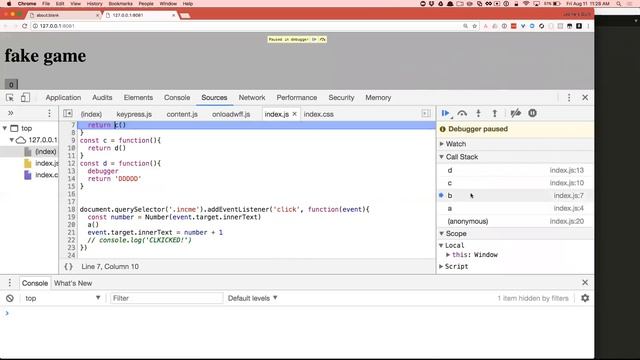Switch to content.js file tab
This screenshot has height=360, width=640.
(x=182, y=114)
